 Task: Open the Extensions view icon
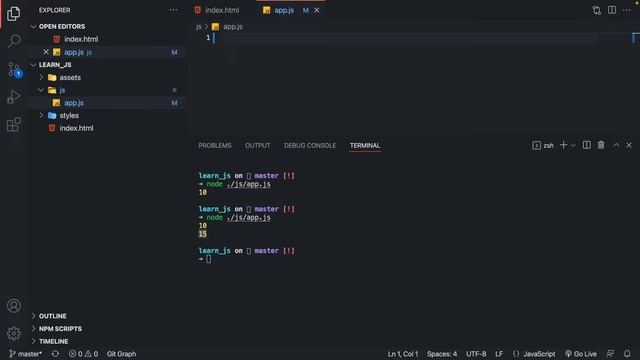pos(13,124)
